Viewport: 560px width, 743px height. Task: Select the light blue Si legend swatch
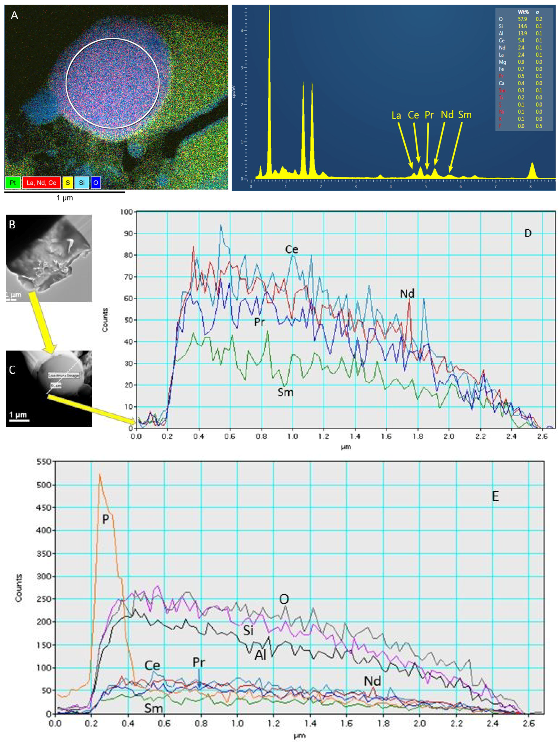tap(82, 183)
